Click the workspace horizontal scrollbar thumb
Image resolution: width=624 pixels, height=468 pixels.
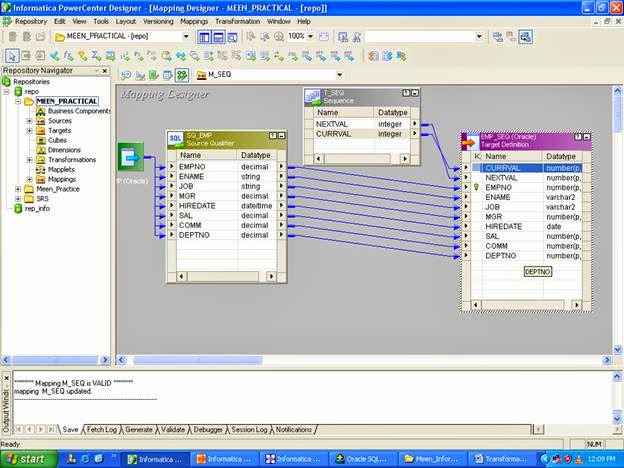198,361
